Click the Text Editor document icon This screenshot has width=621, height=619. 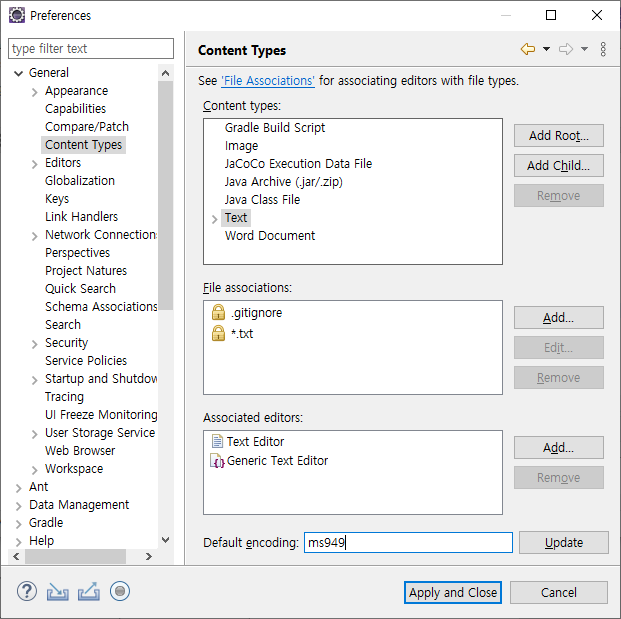[x=217, y=441]
